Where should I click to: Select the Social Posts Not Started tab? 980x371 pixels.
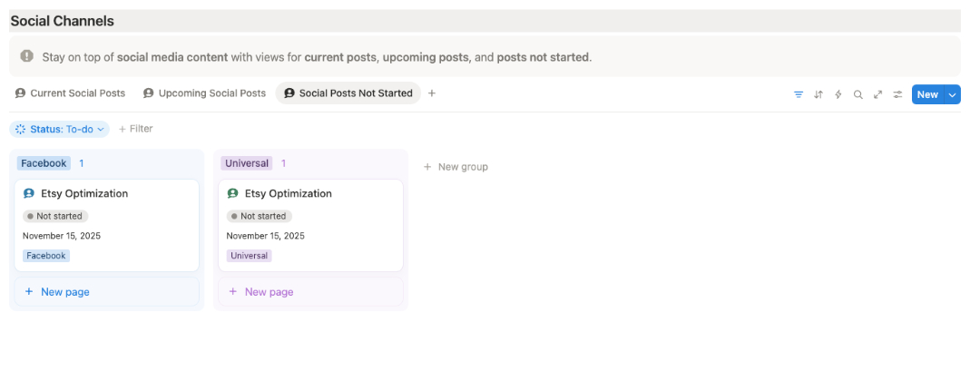(348, 93)
